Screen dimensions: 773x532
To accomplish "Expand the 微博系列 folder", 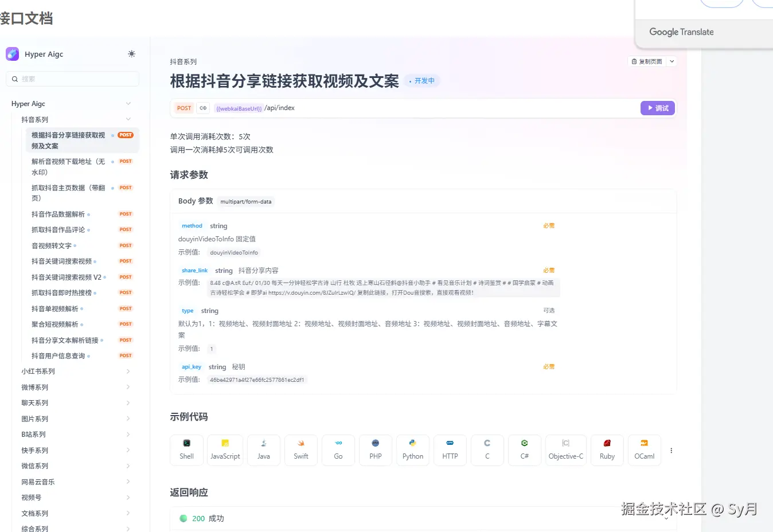I will [76, 388].
